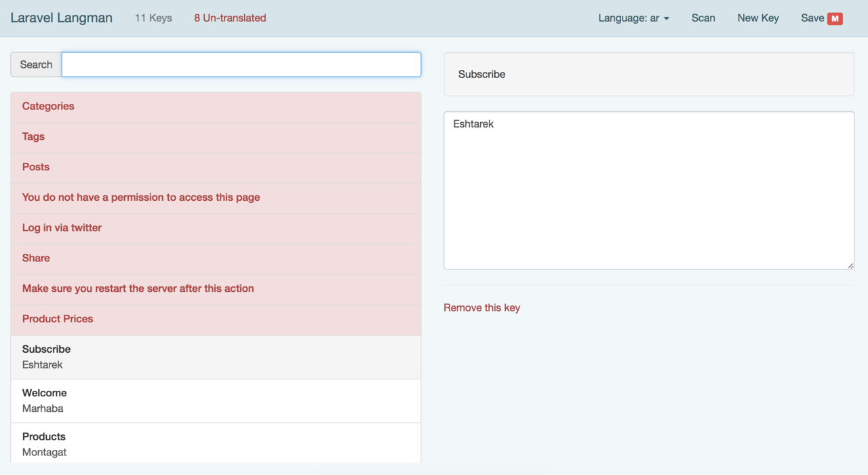This screenshot has height=475, width=868.
Task: Select the Share key
Action: (216, 259)
